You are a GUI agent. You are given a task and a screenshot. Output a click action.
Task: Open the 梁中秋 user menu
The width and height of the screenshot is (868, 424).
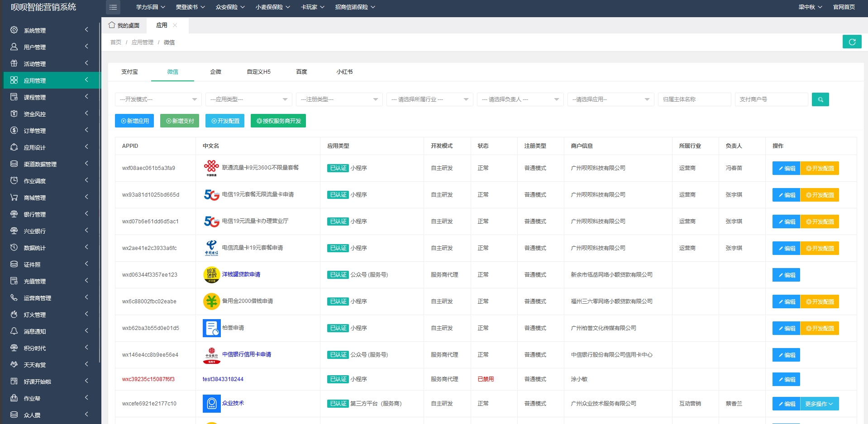[810, 7]
